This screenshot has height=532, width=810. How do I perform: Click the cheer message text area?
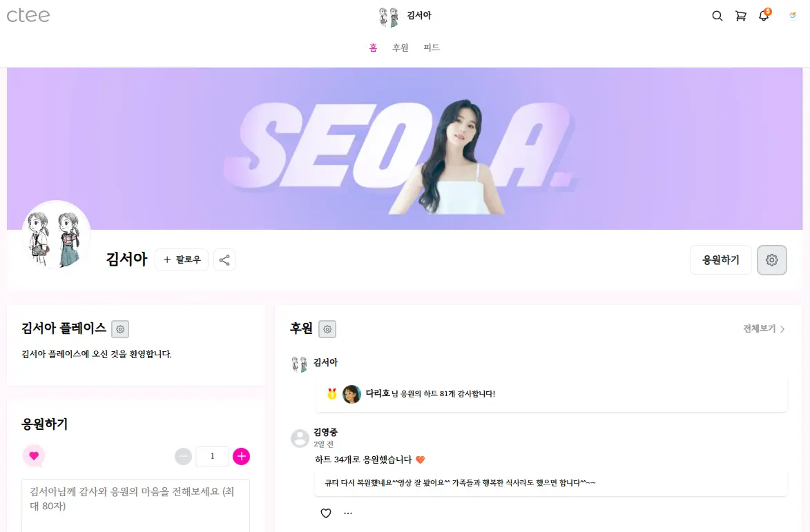[136, 506]
